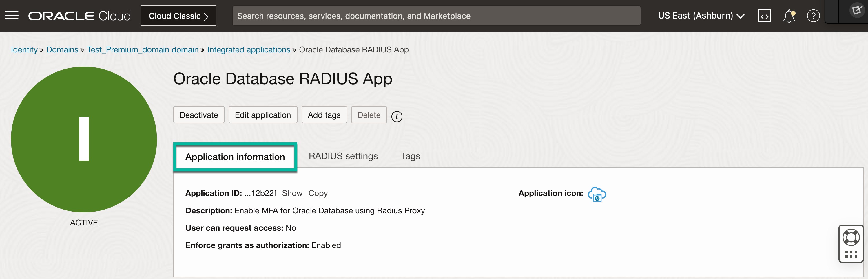The width and height of the screenshot is (868, 279).
Task: Copy the Application ID
Action: coord(318,193)
